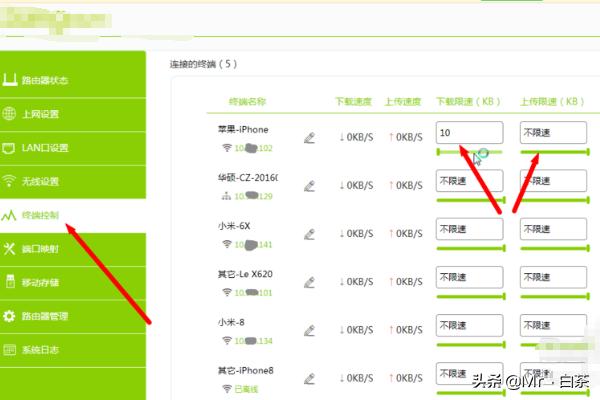Click 连接的终端（5） heading
The width and height of the screenshot is (600, 400).
pos(204,64)
